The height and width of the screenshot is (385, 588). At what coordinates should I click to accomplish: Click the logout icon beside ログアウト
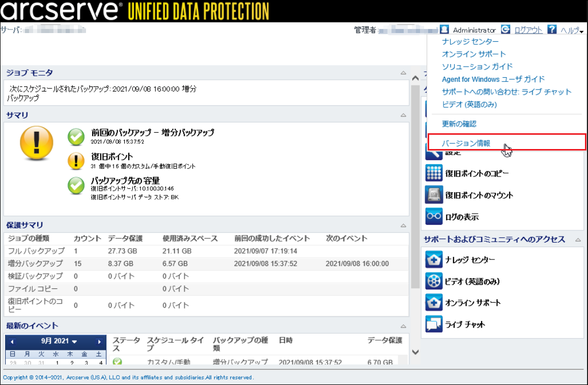[506, 29]
